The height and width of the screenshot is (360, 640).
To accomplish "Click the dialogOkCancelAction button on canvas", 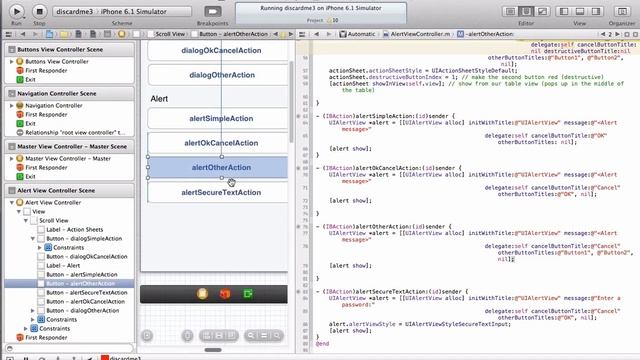I will (218, 51).
